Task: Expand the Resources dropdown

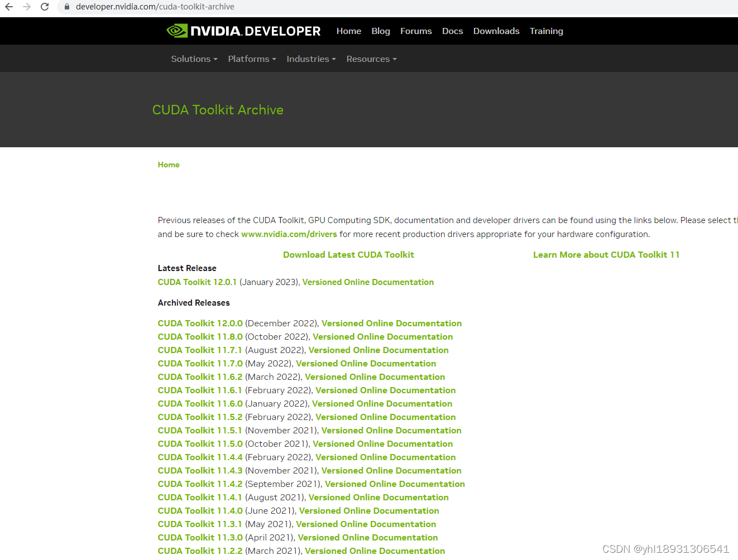Action: coord(370,59)
